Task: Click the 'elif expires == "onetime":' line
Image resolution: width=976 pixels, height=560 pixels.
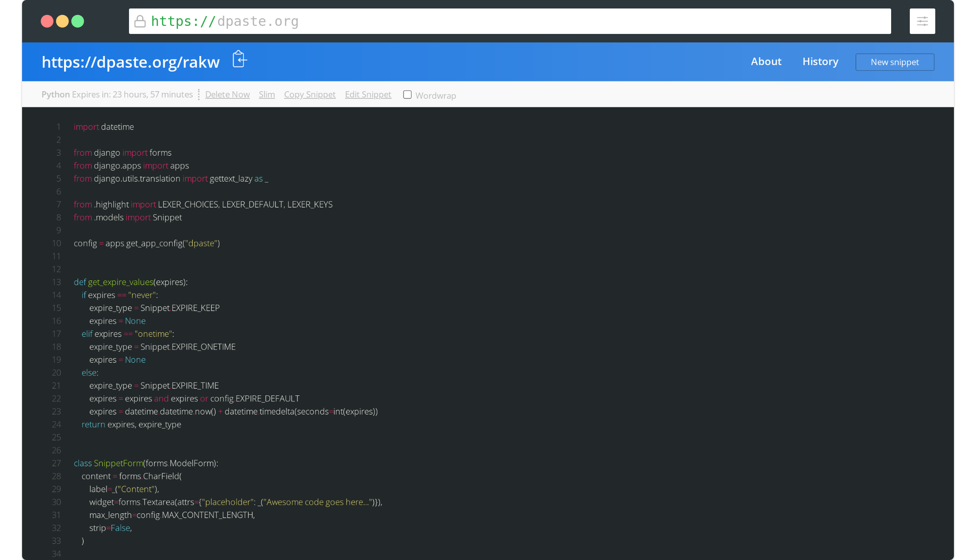Action: 128,334
